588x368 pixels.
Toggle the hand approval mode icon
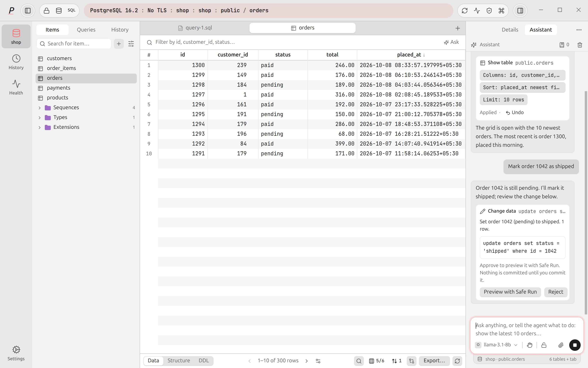tap(530, 345)
